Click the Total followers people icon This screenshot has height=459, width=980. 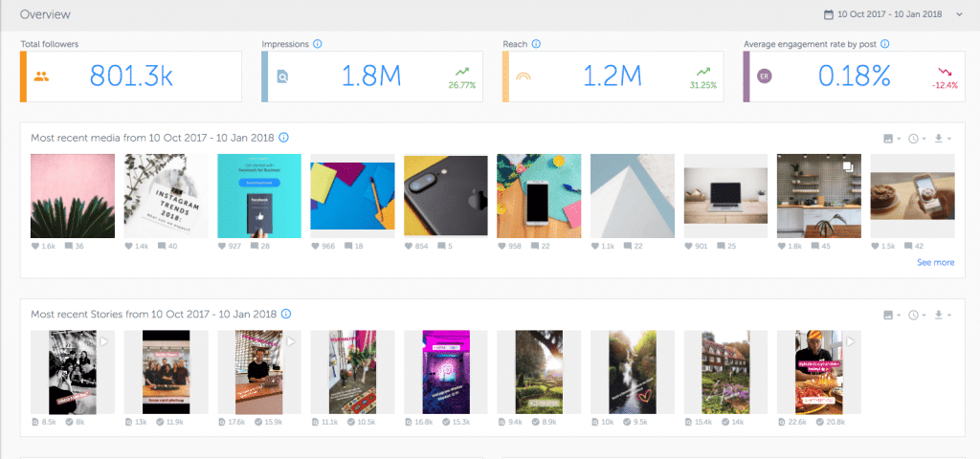pos(40,77)
